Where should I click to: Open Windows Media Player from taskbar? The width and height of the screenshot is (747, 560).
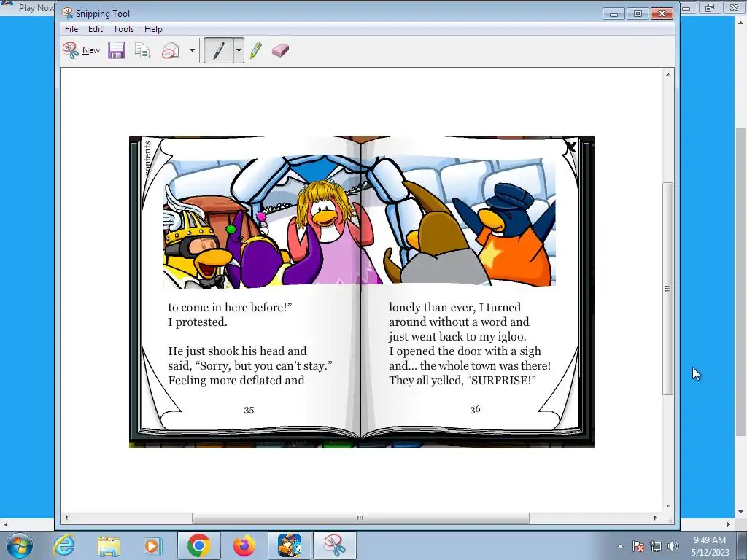pos(152,545)
